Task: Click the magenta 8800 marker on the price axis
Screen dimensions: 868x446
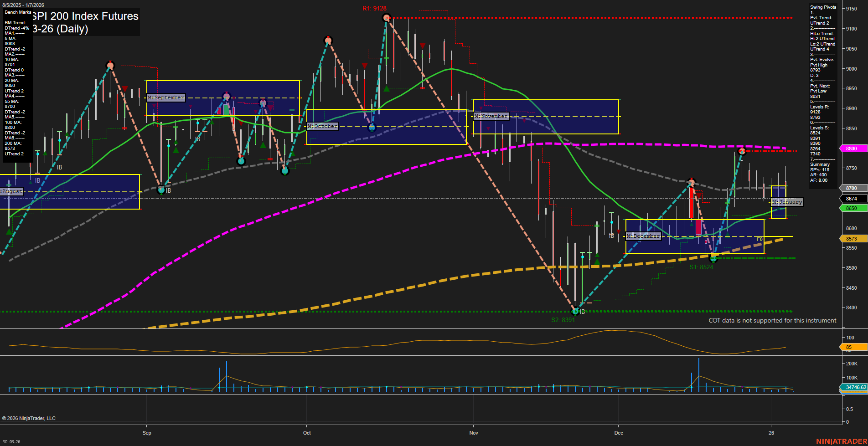Action: (x=852, y=148)
